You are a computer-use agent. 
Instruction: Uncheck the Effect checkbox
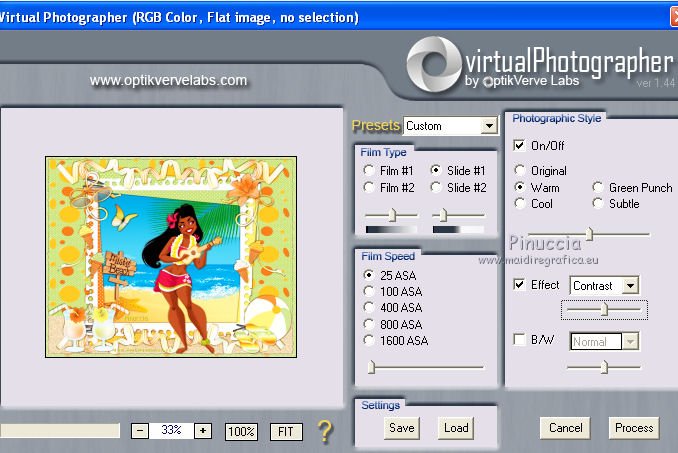click(519, 284)
